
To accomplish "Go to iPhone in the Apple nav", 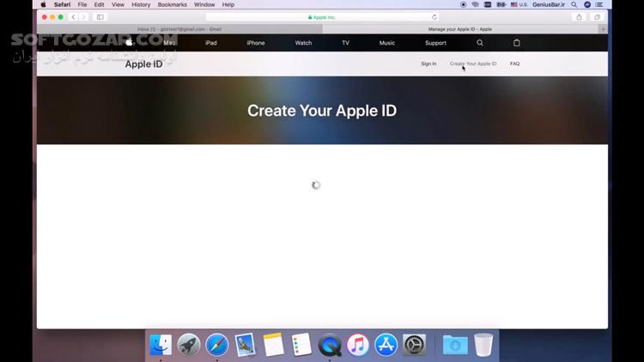I will [256, 43].
